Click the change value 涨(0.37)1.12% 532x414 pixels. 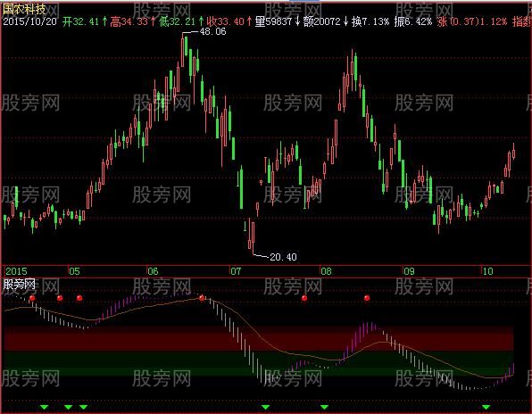472,21
